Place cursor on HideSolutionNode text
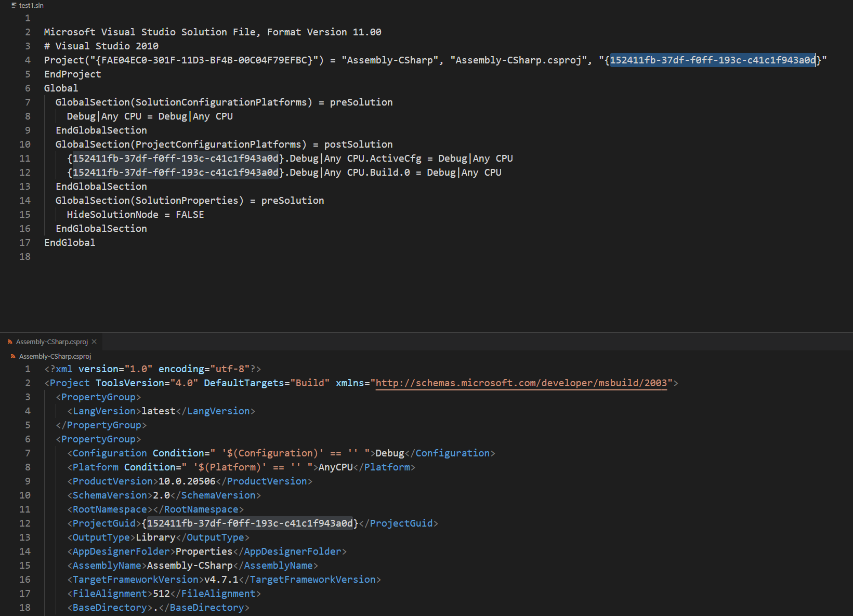 point(112,215)
